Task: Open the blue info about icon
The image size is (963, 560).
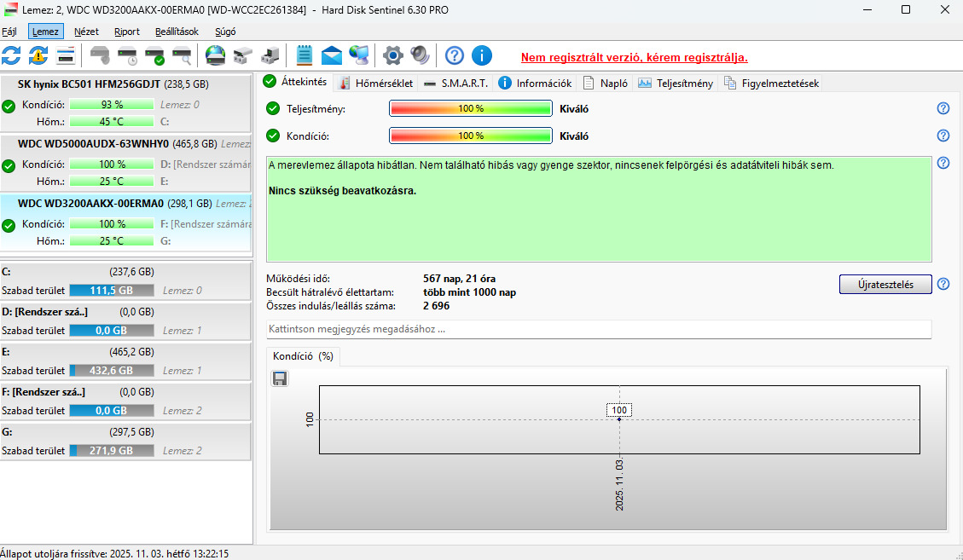Action: [x=481, y=55]
